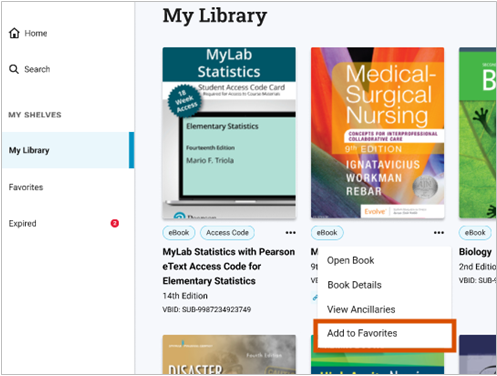Click the red Expired count badge
The width and height of the screenshot is (497, 376).
click(115, 223)
